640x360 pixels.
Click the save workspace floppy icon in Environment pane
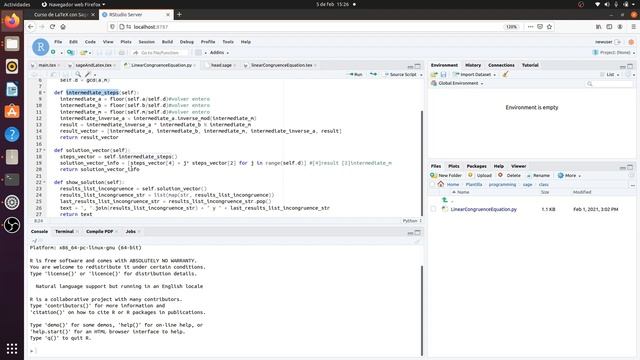(x=443, y=74)
